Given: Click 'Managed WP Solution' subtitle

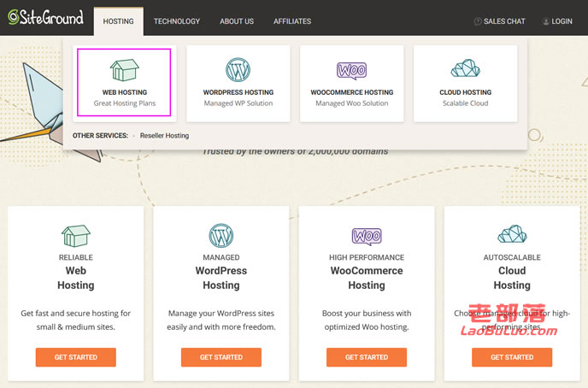Looking at the screenshot, I should point(238,103).
